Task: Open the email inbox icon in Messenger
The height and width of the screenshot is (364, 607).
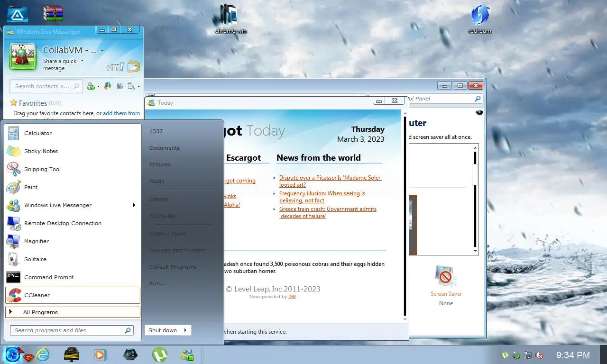Action: click(134, 67)
